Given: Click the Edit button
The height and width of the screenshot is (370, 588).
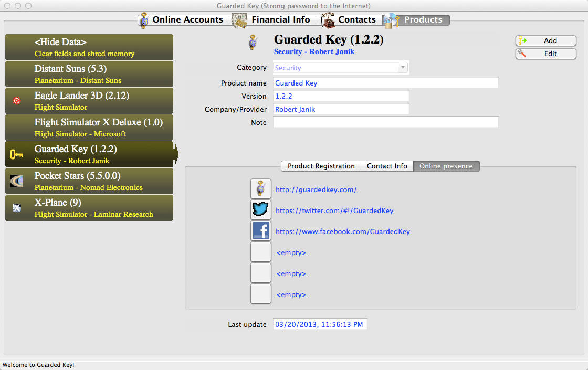Looking at the screenshot, I should pos(546,54).
